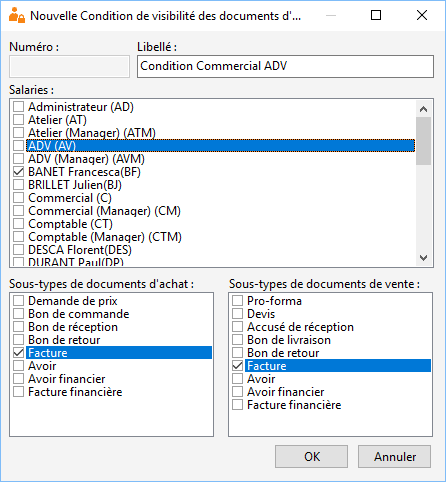Maximize the dialog window
This screenshot has width=446, height=482.
click(376, 15)
